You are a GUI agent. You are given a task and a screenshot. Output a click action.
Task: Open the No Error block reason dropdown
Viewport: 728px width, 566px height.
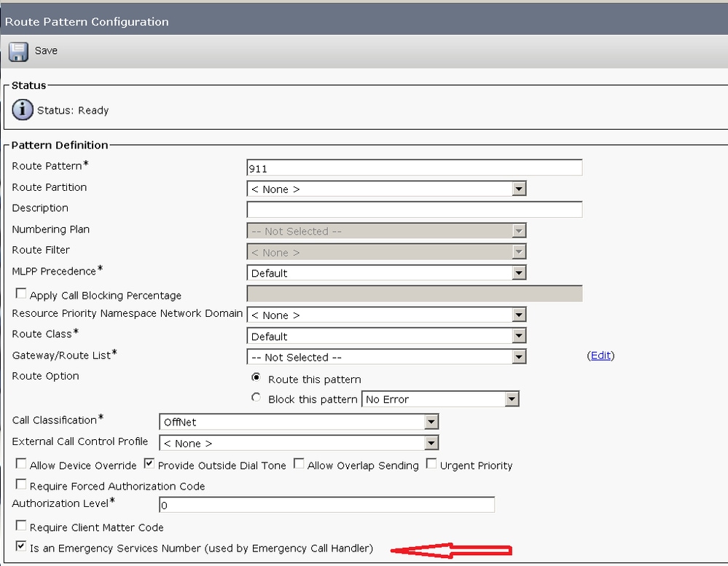[x=440, y=399]
